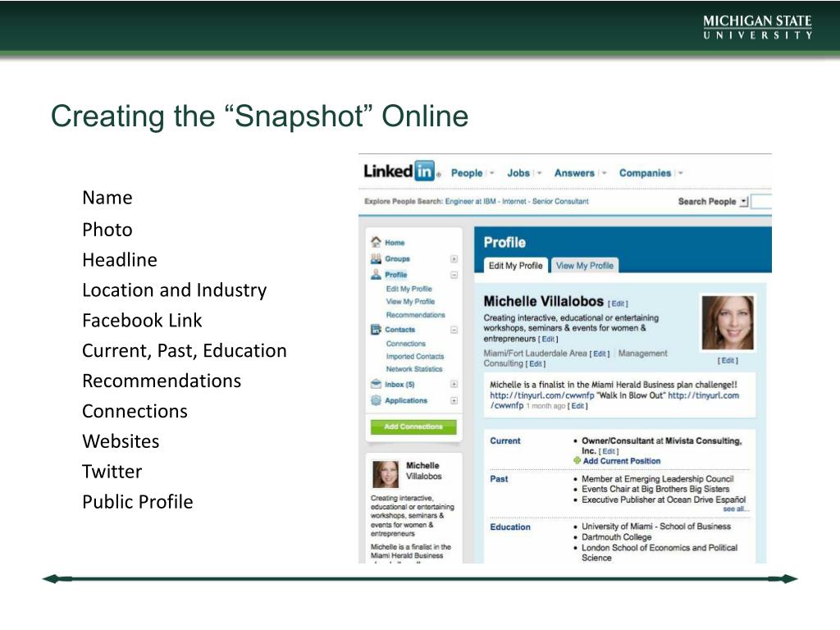Click the see all link under Past
This screenshot has width=840, height=630.
click(735, 509)
